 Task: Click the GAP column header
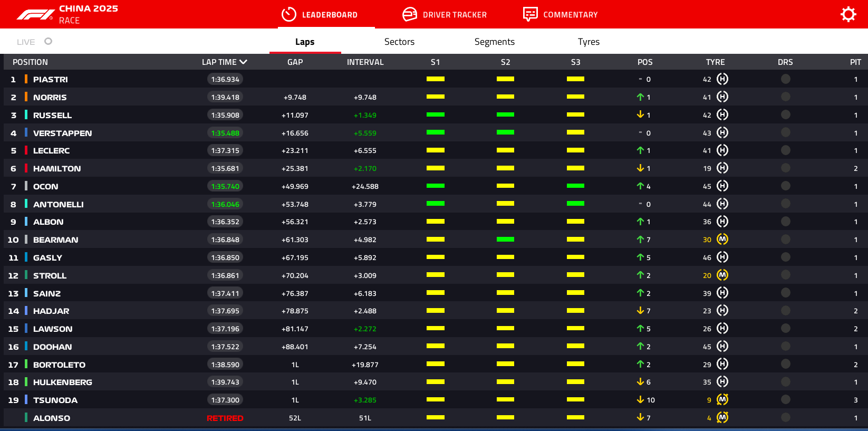(295, 62)
